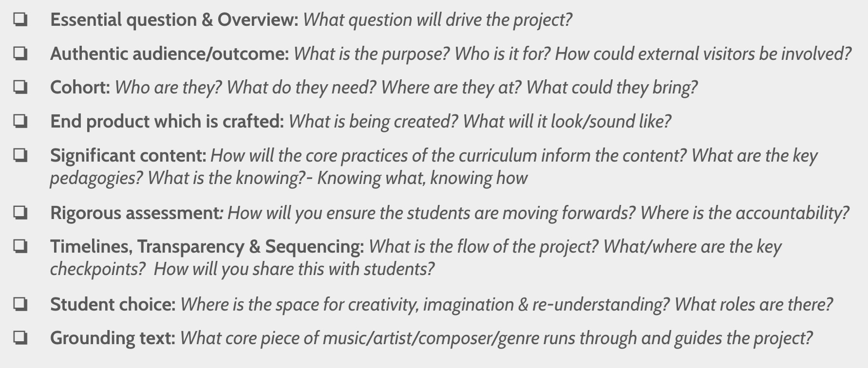This screenshot has height=368, width=868.
Task: Click the bold heading 'Essential question & Overview:'
Action: coord(174,20)
